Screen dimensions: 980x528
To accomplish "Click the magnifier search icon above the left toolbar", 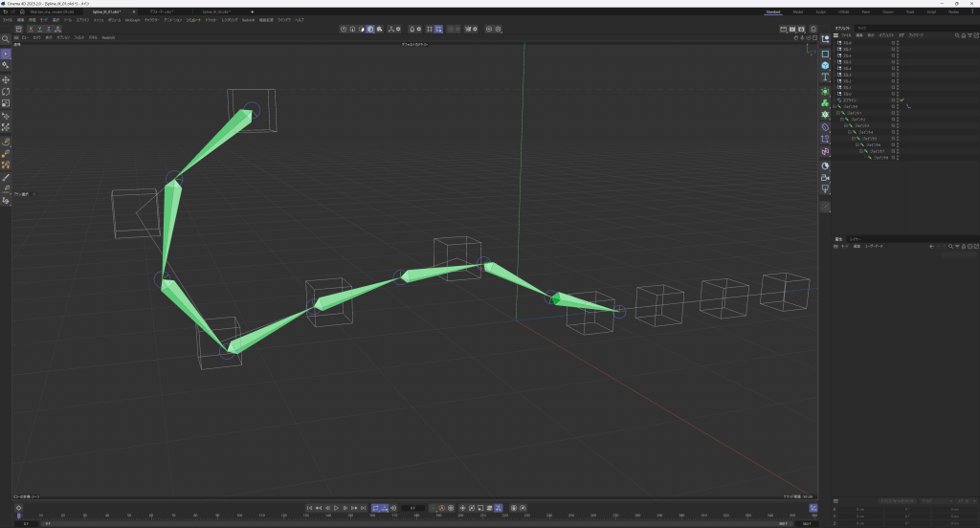I will [x=6, y=39].
